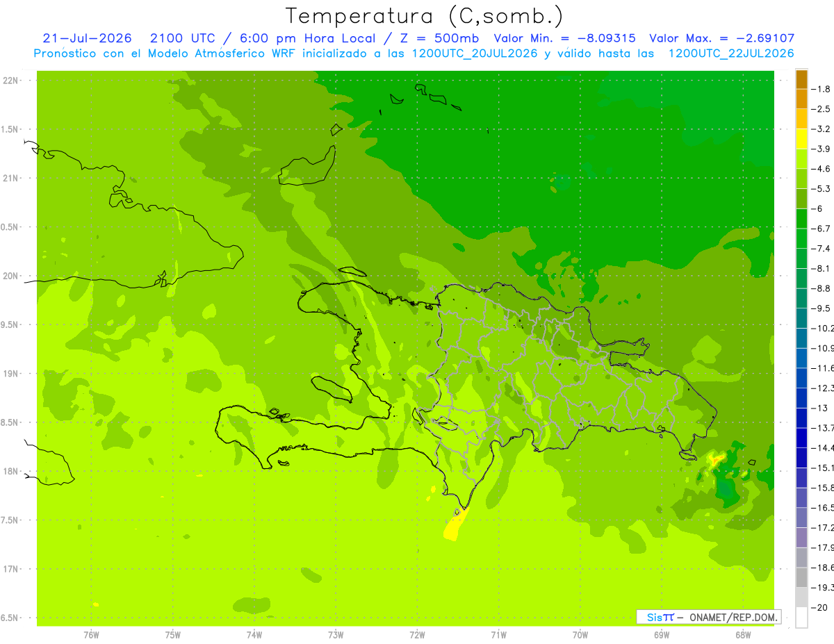Click Great Inagua island outline near 21N
The height and width of the screenshot is (644, 834).
click(308, 166)
